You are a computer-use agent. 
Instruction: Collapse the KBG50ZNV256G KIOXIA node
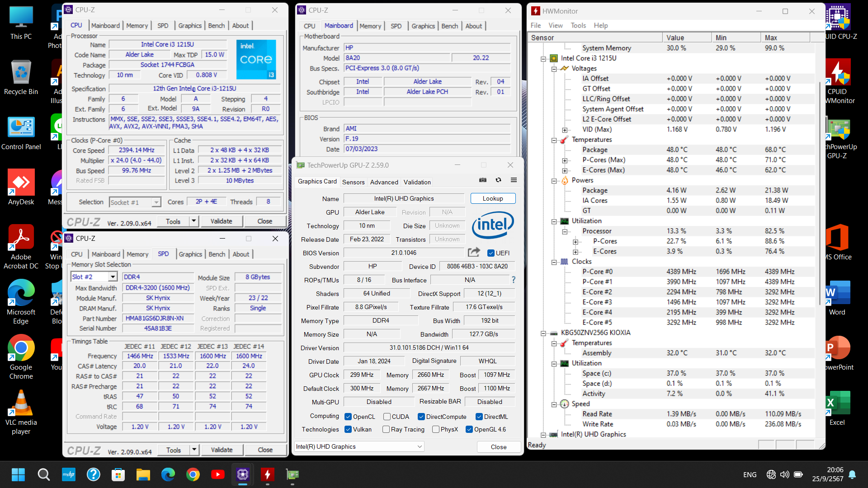click(x=543, y=333)
